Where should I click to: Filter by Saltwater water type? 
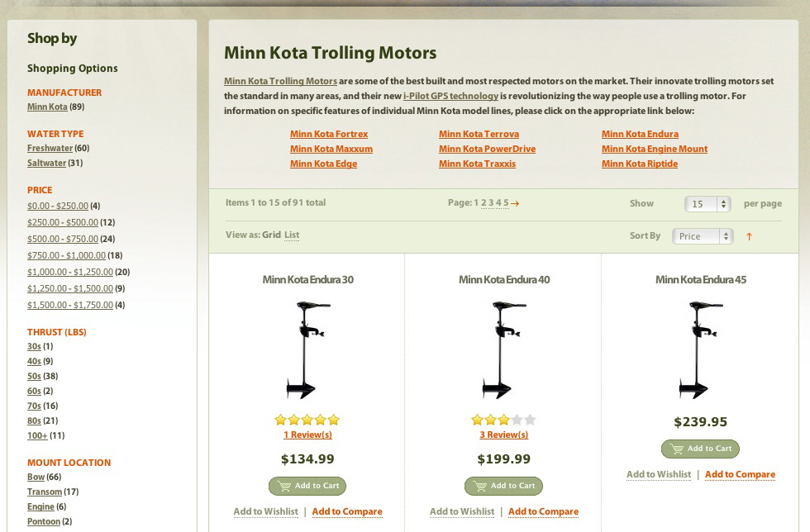point(46,163)
